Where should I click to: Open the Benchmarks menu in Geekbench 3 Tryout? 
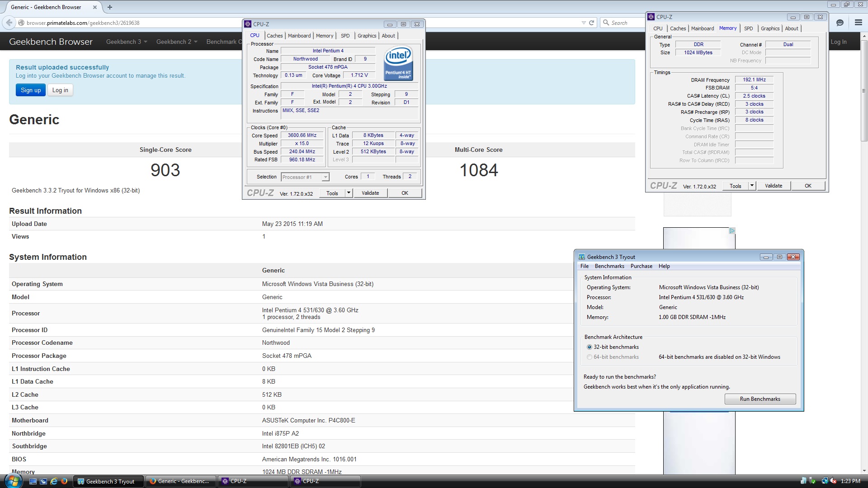click(x=609, y=266)
